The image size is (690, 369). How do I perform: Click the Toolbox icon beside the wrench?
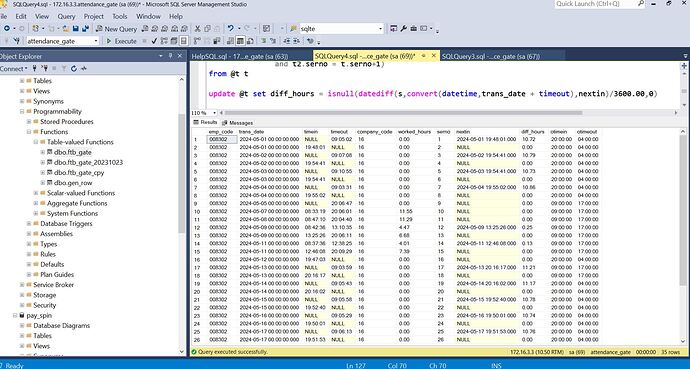point(413,29)
